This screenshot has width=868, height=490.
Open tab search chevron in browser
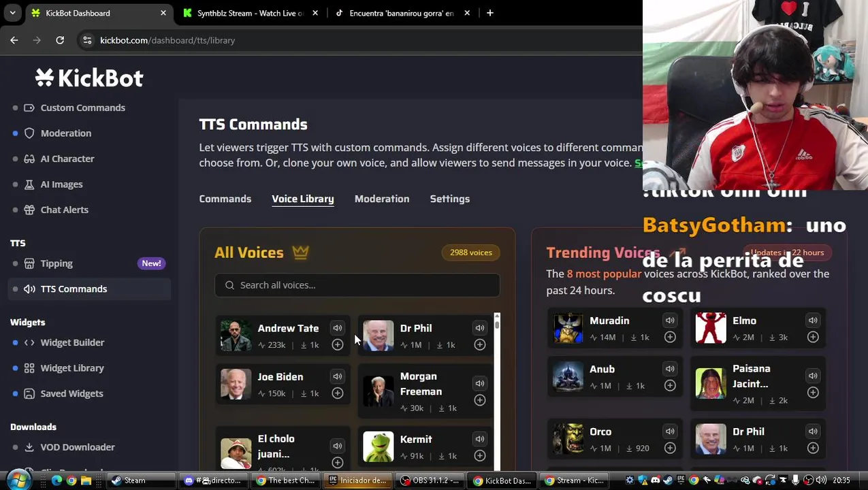click(x=12, y=13)
